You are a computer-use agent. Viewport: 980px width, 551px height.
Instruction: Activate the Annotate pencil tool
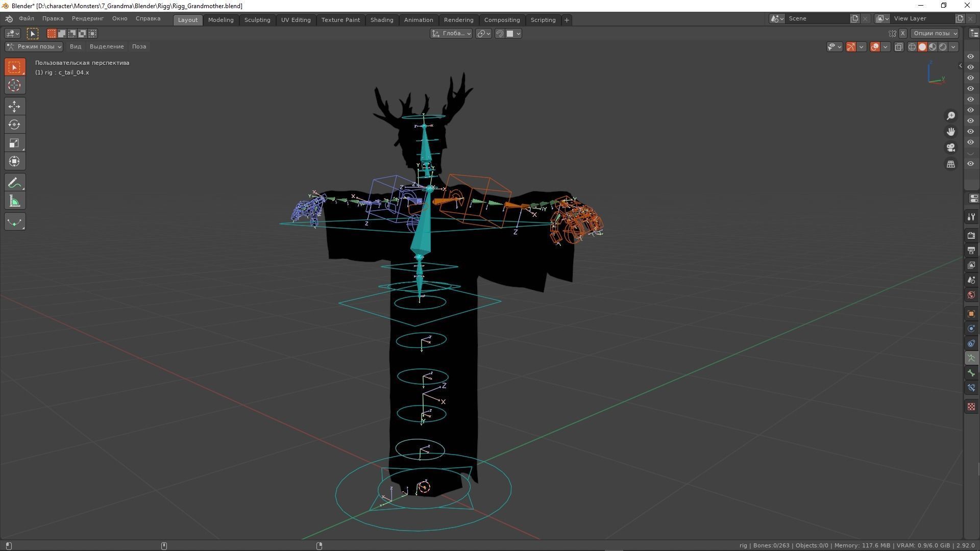pyautogui.click(x=14, y=183)
